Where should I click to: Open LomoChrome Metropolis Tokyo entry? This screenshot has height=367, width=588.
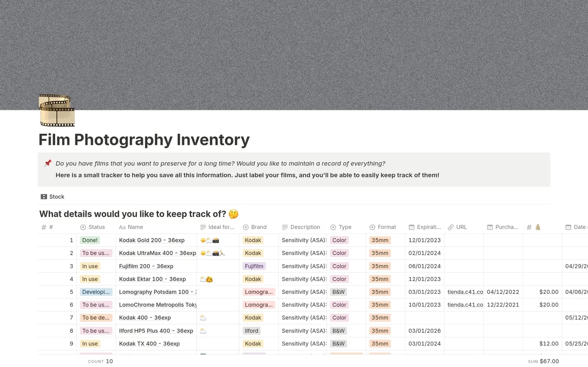157,305
